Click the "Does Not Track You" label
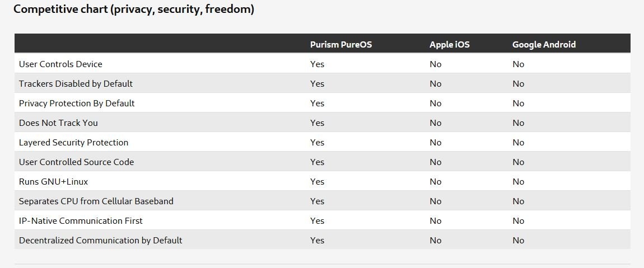Image resolution: width=644 pixels, height=268 pixels. tap(58, 123)
